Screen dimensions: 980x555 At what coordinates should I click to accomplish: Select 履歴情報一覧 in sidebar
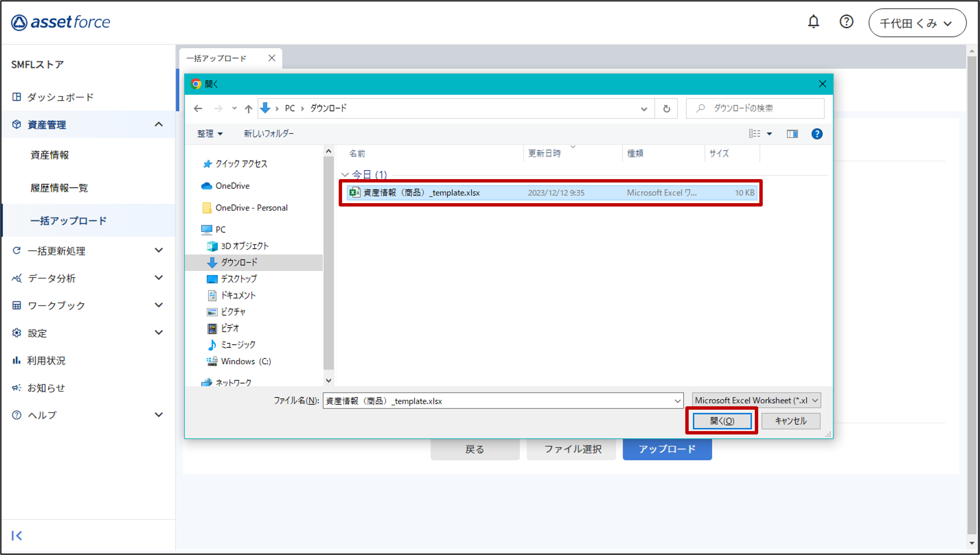(x=59, y=188)
